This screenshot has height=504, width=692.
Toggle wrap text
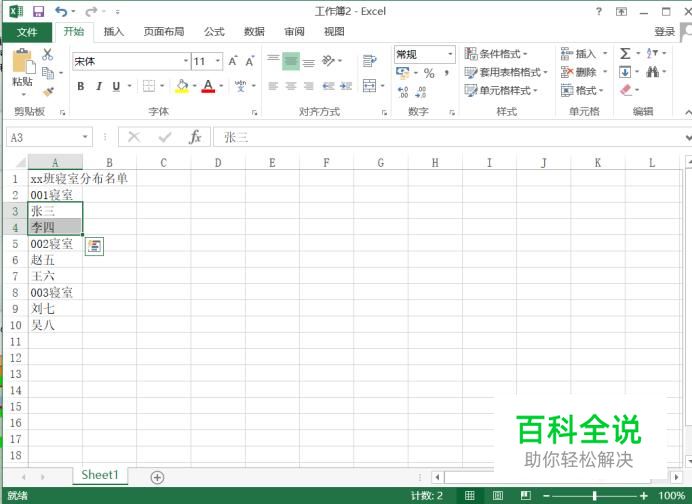(x=369, y=61)
